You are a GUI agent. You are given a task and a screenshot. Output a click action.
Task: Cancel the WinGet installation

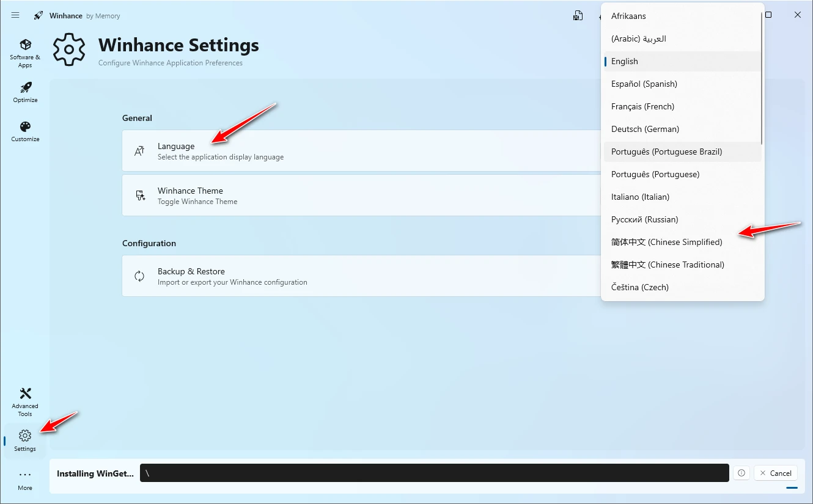coord(775,473)
